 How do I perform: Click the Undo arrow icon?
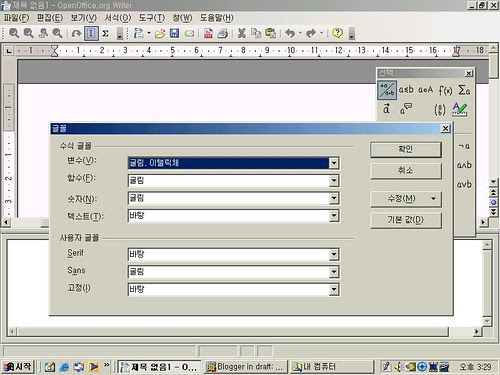[x=290, y=33]
